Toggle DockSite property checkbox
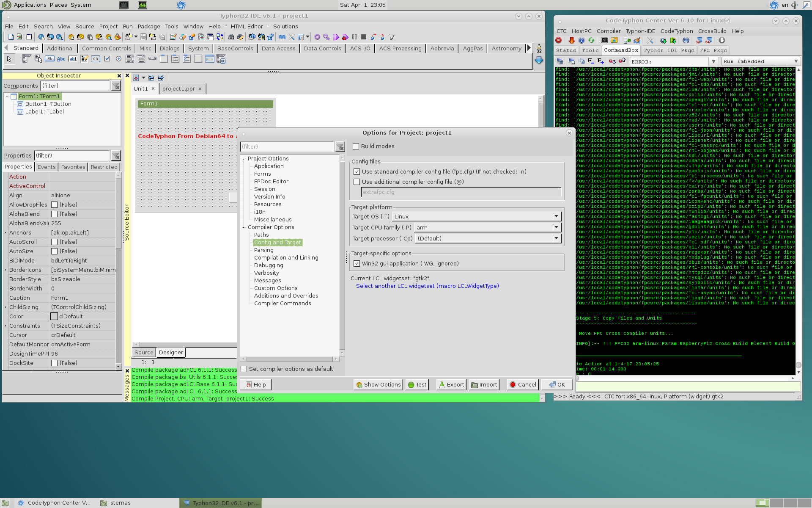The height and width of the screenshot is (508, 812). coord(54,363)
